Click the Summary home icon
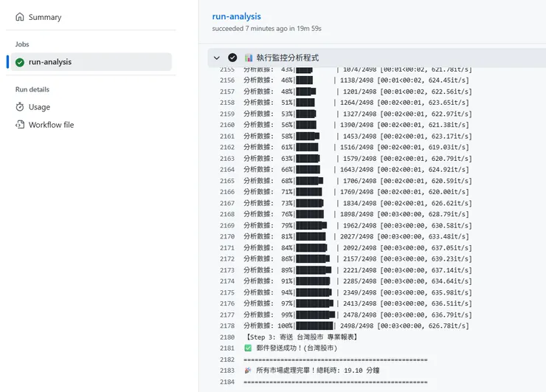The height and width of the screenshot is (392, 546). coord(20,17)
